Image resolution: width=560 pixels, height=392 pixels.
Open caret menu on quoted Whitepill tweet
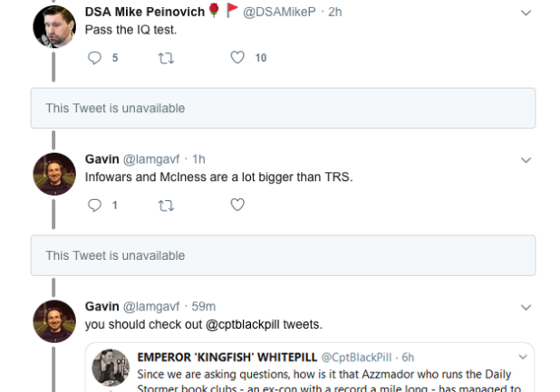523,357
